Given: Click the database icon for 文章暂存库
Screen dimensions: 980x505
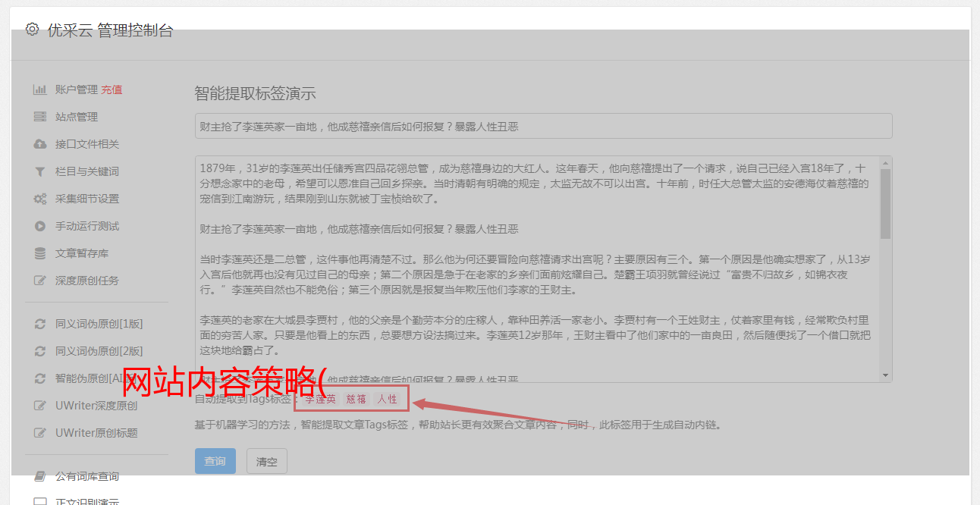Looking at the screenshot, I should pyautogui.click(x=39, y=253).
